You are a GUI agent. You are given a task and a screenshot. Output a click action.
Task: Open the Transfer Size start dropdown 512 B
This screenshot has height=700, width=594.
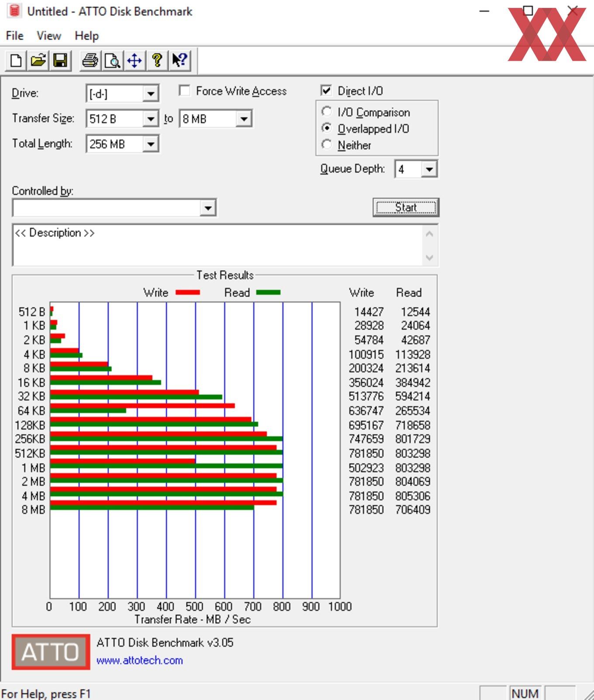click(x=150, y=119)
